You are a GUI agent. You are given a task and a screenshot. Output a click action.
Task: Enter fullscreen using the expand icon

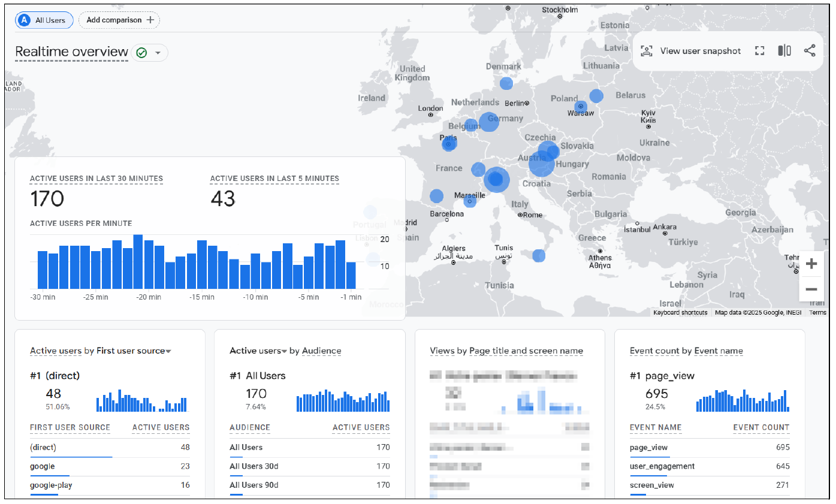pos(759,51)
